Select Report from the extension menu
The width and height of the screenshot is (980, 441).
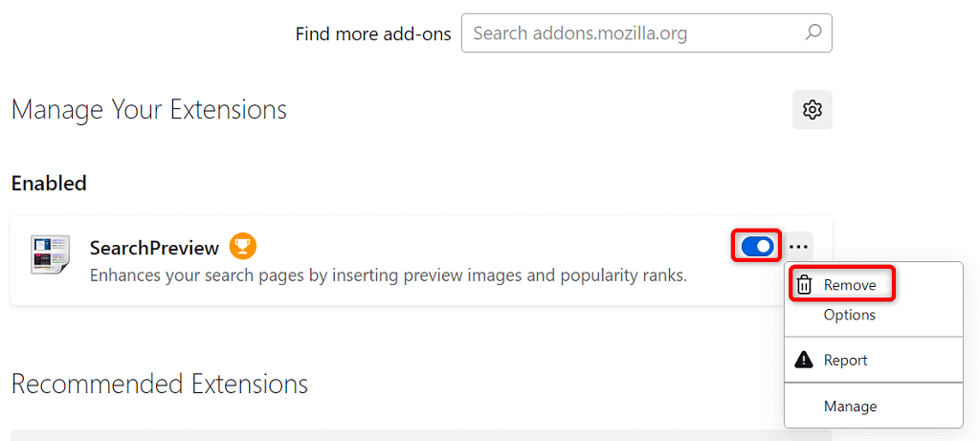coord(846,361)
